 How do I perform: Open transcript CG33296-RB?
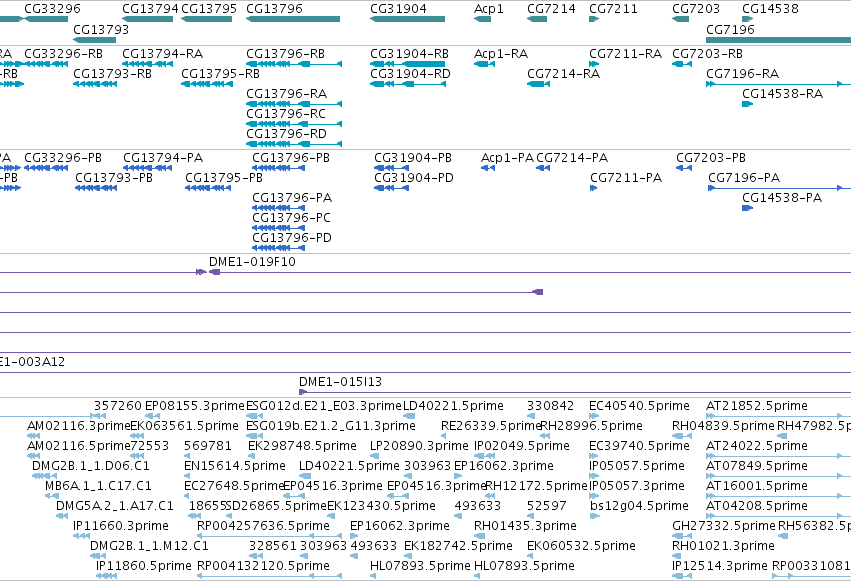coord(63,54)
